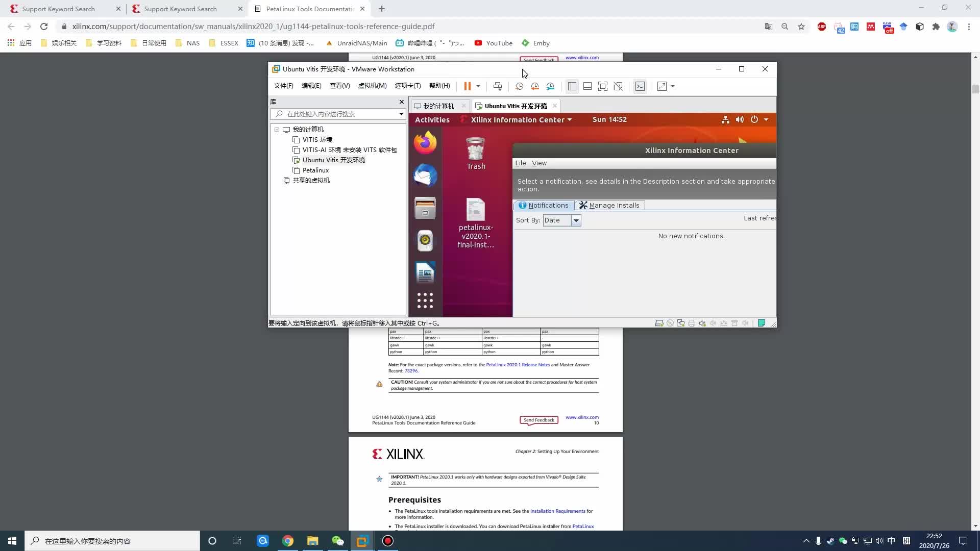Collapse the 我的计算机 tree node
980x551 pixels.
[277, 130]
